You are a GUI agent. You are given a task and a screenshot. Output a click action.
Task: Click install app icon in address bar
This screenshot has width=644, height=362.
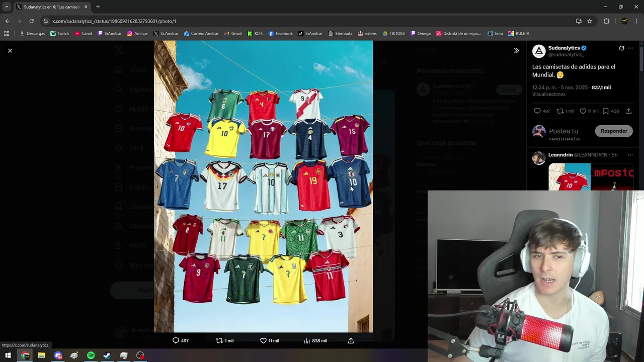click(x=579, y=21)
